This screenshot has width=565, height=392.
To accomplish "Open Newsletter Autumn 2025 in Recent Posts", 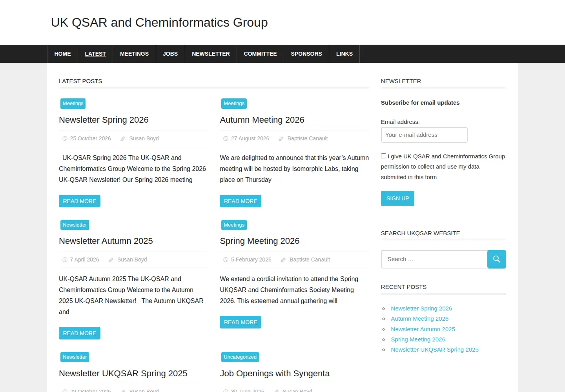I will click(x=423, y=329).
